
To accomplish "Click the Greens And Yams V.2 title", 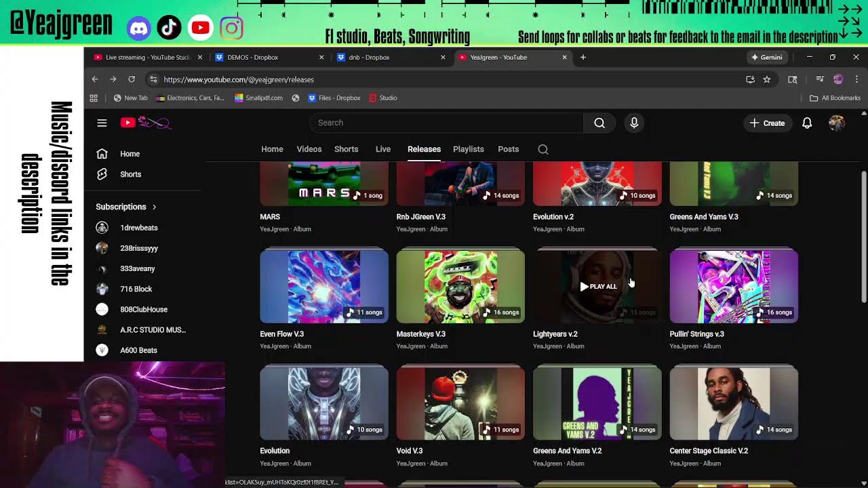I will point(568,451).
